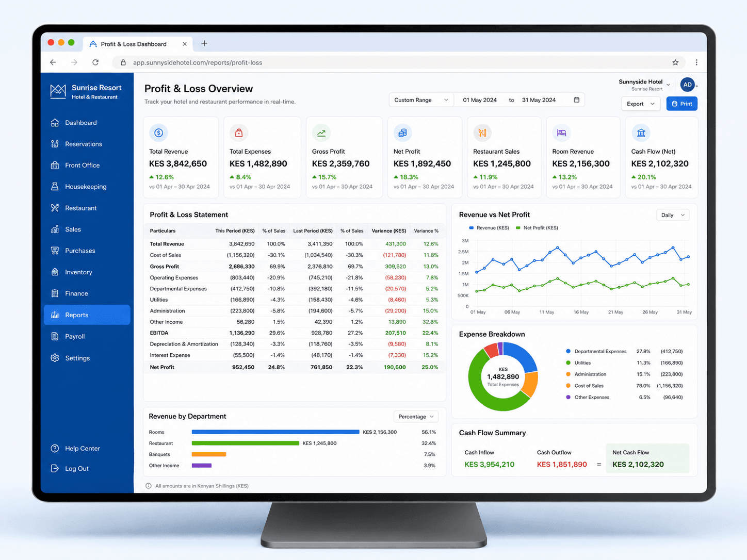Open the Settings gear icon

click(x=55, y=358)
